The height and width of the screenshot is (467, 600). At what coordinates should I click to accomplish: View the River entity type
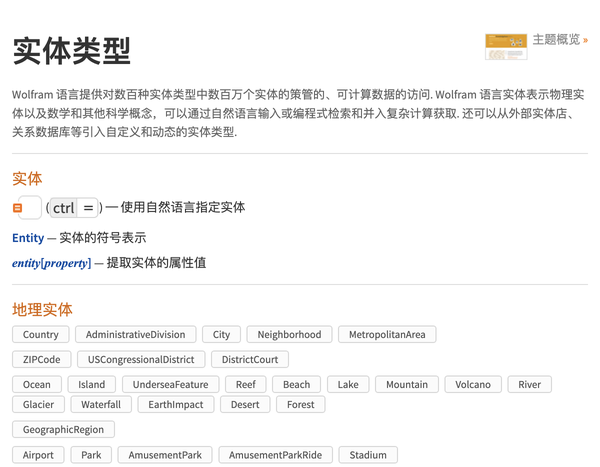(530, 384)
